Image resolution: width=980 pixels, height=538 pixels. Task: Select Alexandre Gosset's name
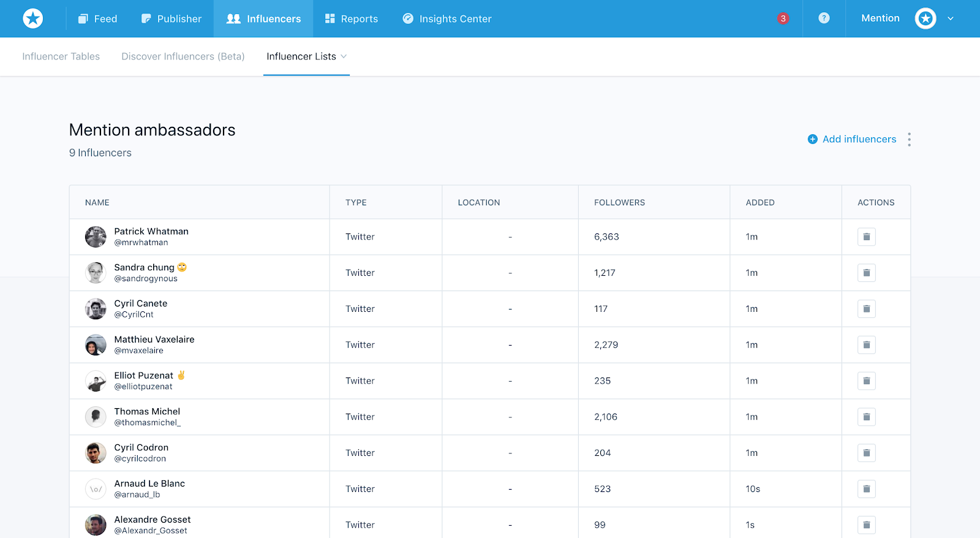(x=153, y=520)
